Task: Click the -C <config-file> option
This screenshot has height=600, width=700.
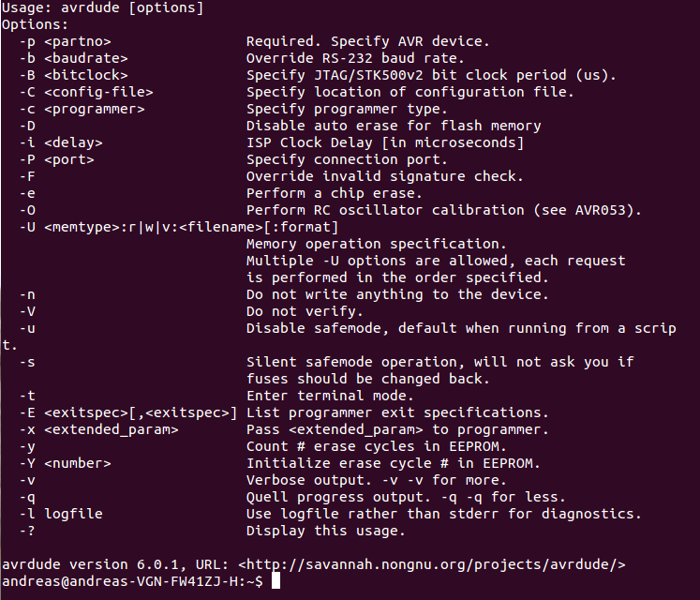Action: [85, 92]
